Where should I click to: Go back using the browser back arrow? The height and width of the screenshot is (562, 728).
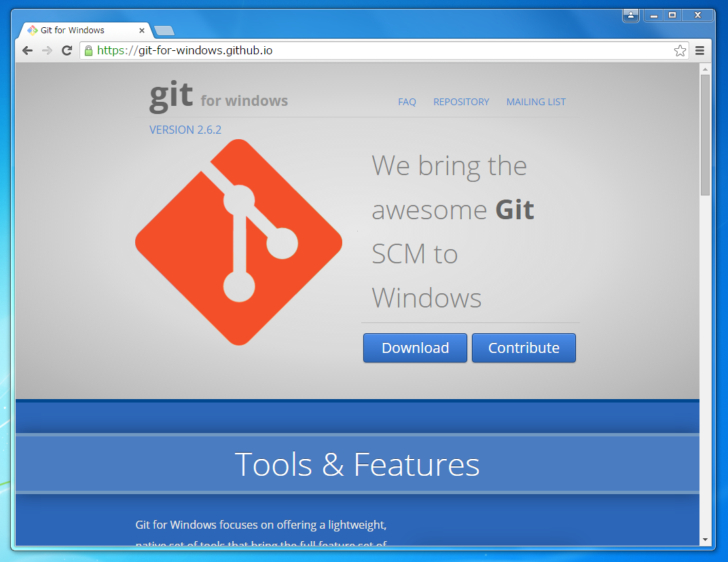[x=27, y=50]
